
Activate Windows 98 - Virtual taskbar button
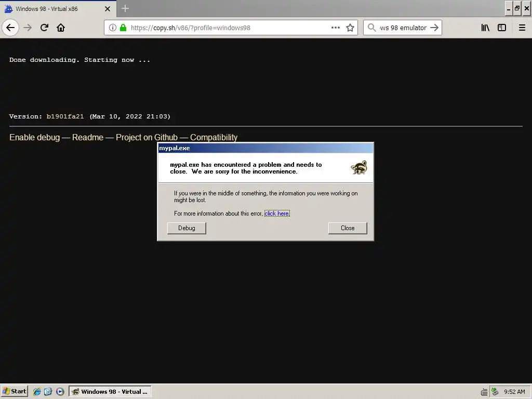[110, 392]
